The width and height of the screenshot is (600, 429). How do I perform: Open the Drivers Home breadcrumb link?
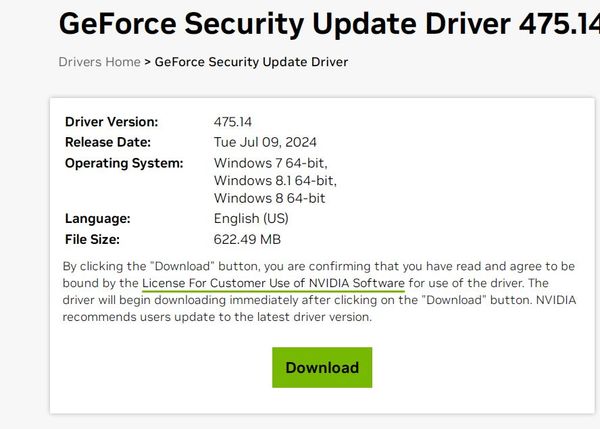coord(99,62)
